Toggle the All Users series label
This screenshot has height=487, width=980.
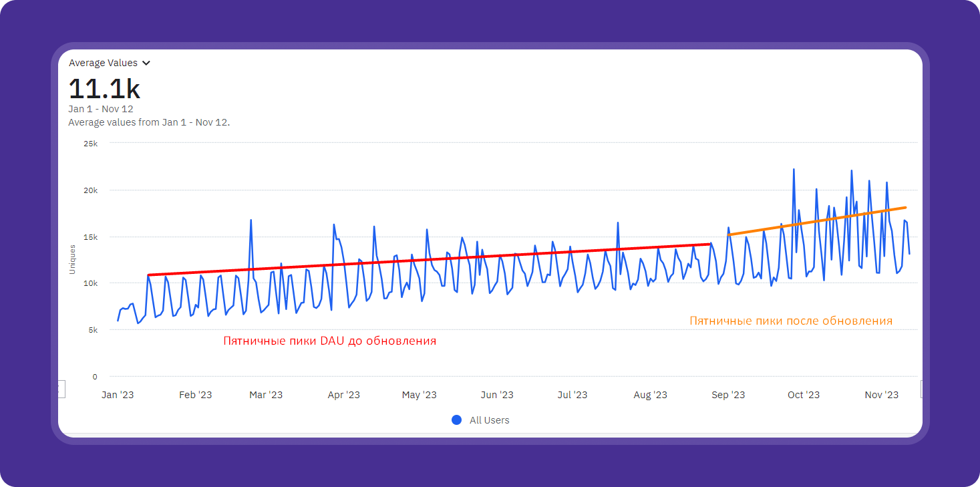click(489, 420)
